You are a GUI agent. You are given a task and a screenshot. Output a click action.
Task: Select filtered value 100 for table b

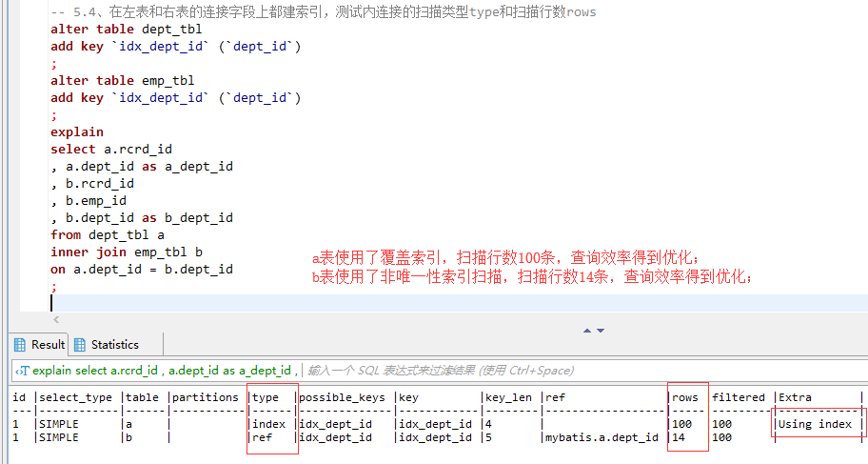[721, 437]
